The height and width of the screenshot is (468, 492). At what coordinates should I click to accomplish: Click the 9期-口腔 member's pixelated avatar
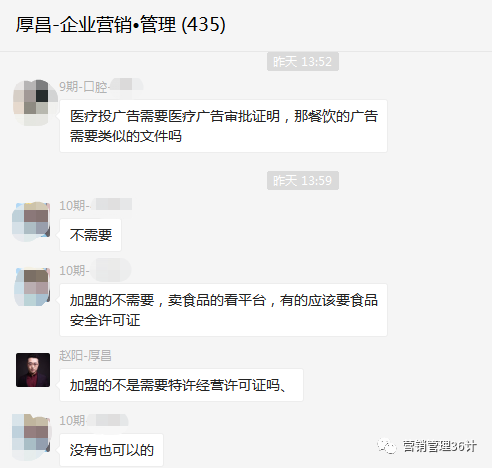tap(33, 103)
